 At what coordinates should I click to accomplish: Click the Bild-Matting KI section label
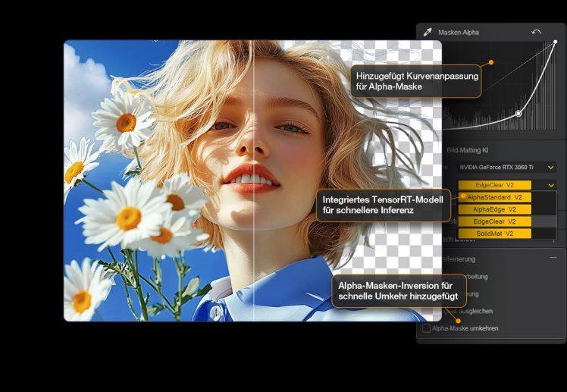pos(468,150)
